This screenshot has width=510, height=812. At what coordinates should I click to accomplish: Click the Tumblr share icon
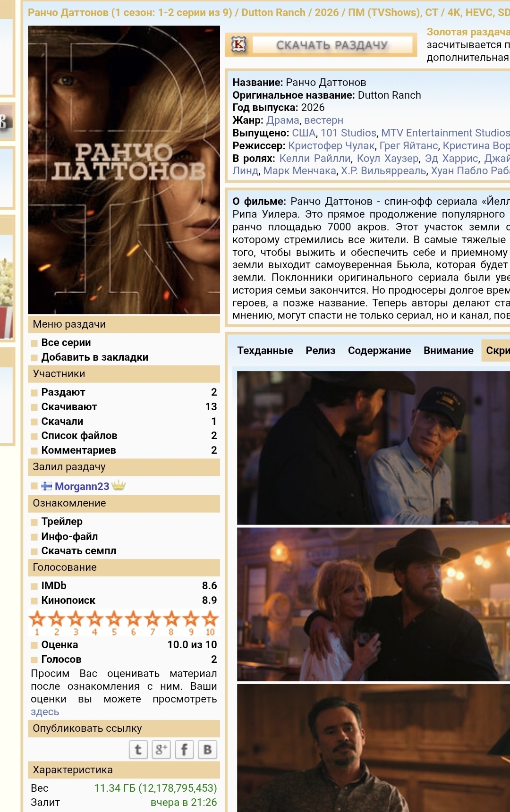coord(138,749)
